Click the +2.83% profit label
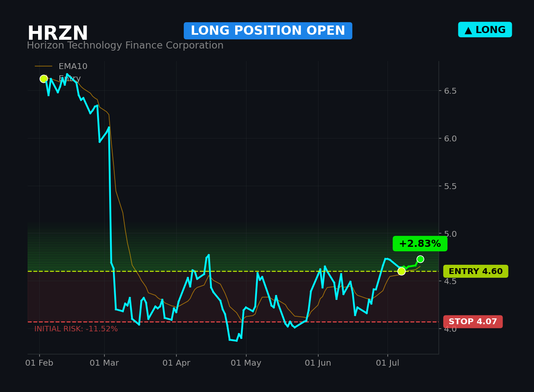Viewport: 534px width, 392px height. point(420,244)
